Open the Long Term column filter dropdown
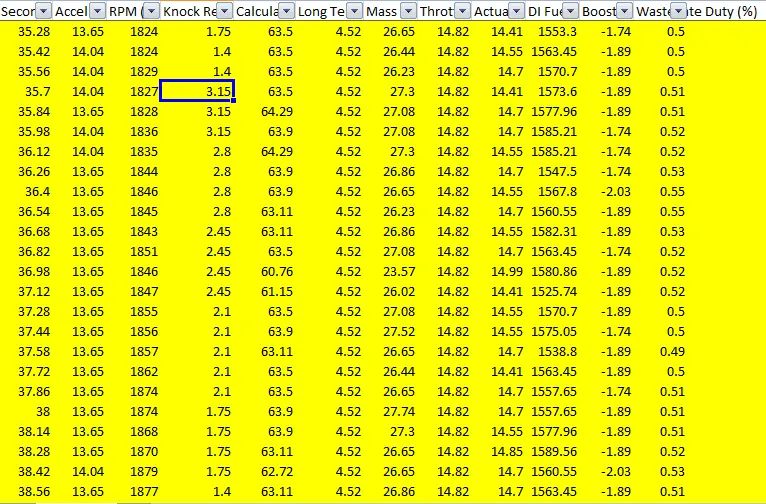 (x=355, y=11)
